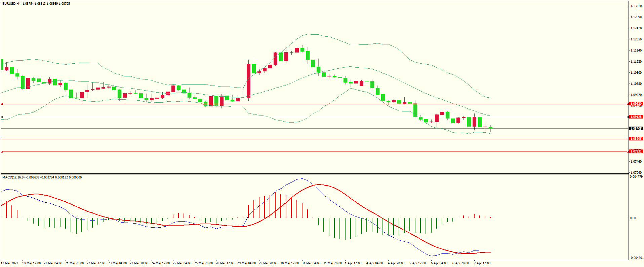Click left anchor handle of 1.09128 line

click(2, 117)
